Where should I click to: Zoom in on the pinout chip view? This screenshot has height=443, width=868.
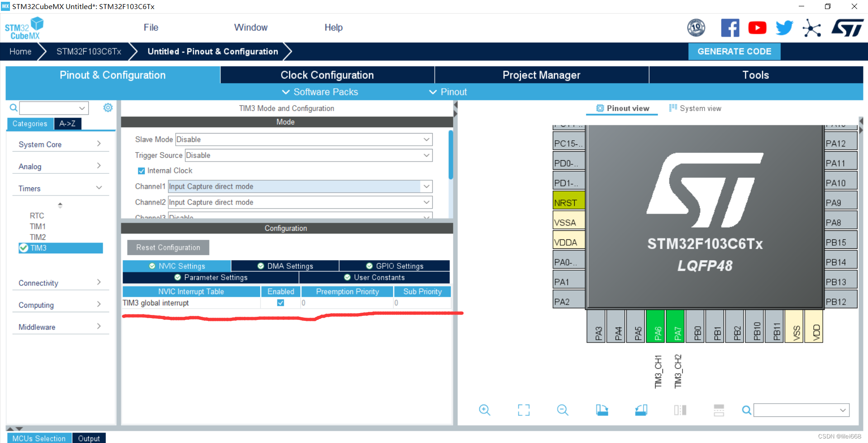click(484, 410)
